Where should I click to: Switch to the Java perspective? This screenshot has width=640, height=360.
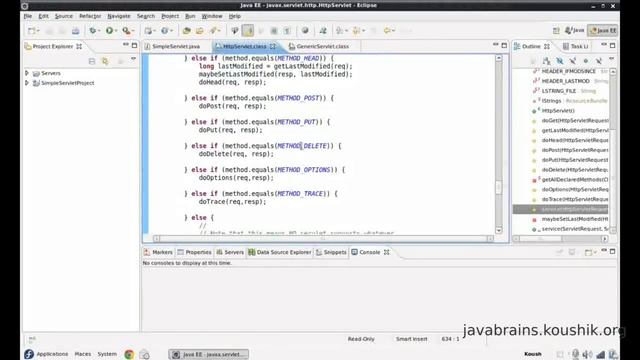(x=574, y=31)
